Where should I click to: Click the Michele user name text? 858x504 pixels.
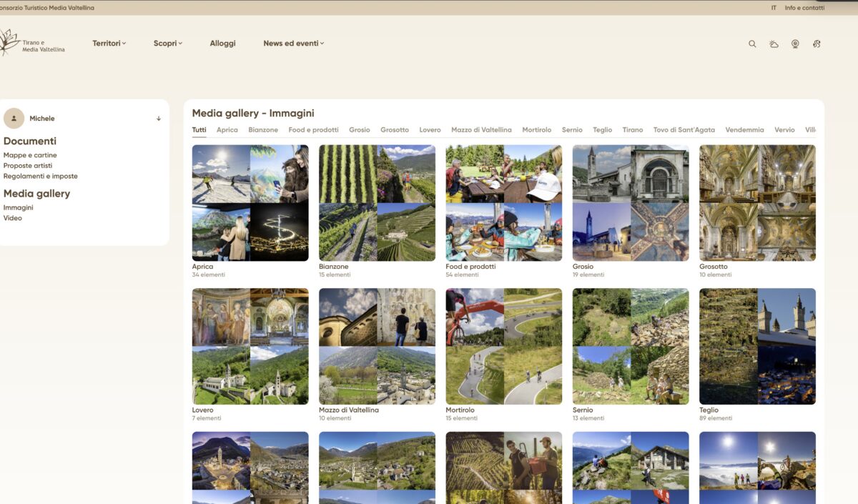(42, 119)
